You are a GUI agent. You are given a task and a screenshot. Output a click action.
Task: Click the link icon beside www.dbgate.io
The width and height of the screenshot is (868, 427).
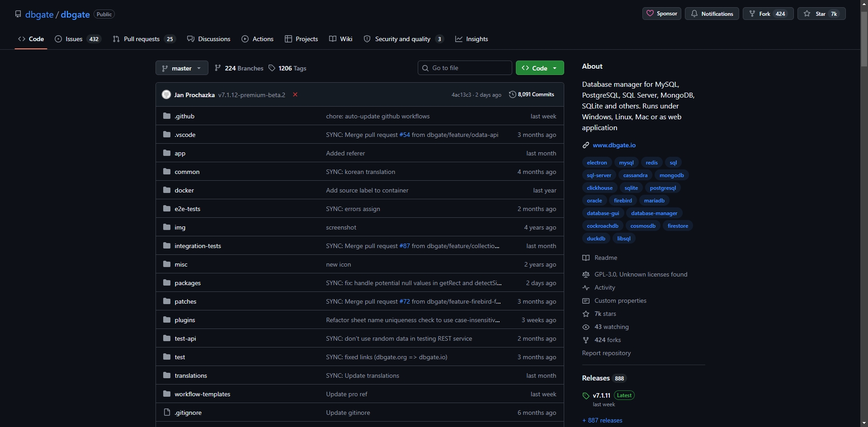586,145
